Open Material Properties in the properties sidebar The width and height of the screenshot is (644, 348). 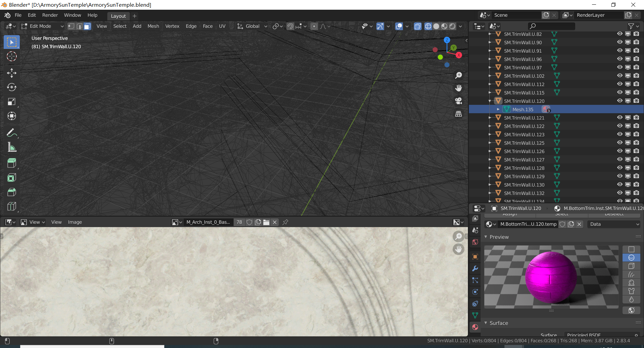pos(475,327)
